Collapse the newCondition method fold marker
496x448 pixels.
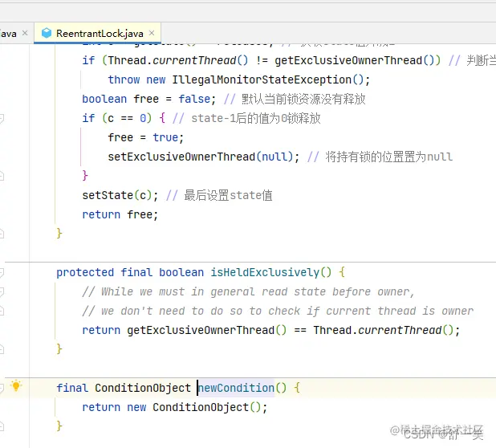pos(2,388)
